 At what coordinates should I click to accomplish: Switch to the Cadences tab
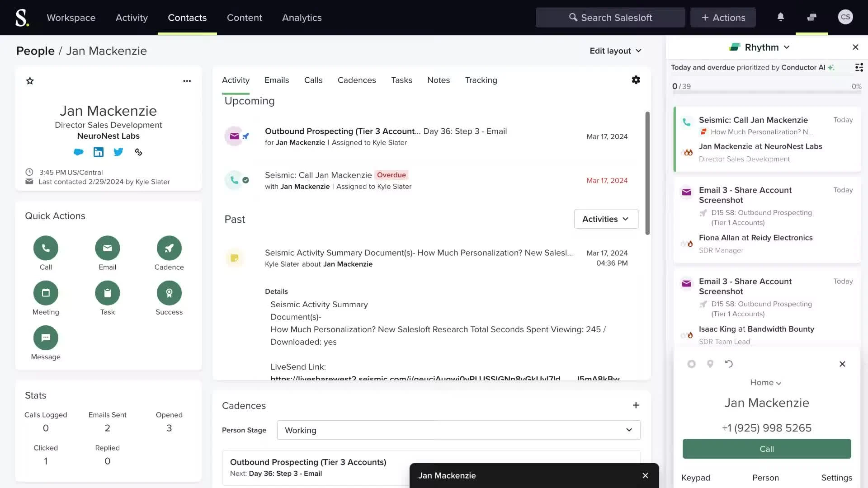(x=357, y=80)
